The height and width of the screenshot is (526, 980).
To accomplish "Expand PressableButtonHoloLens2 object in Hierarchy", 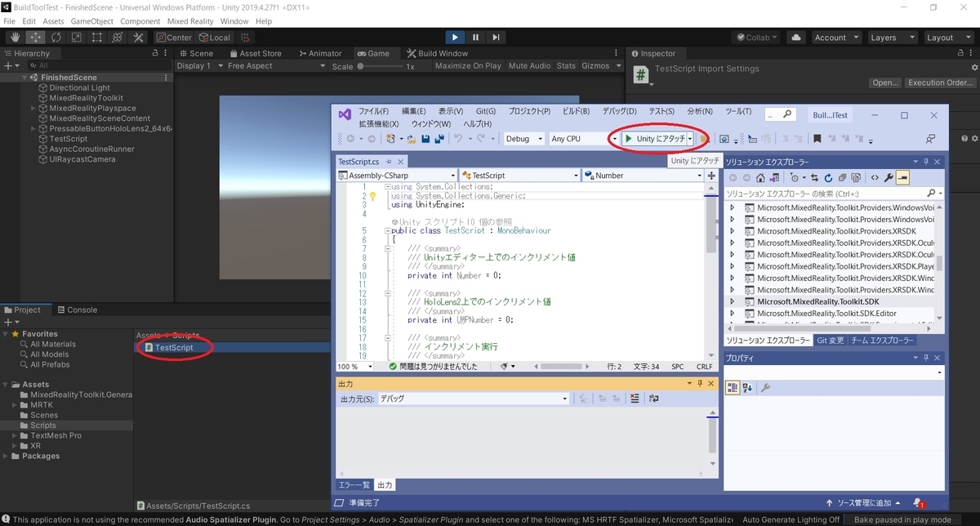I will pos(33,129).
